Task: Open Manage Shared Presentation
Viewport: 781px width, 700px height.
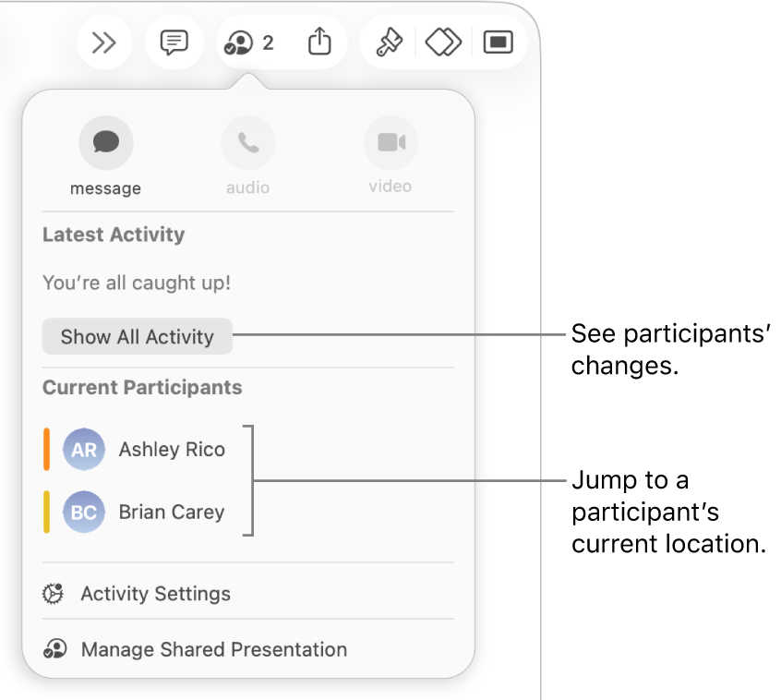Action: [213, 649]
